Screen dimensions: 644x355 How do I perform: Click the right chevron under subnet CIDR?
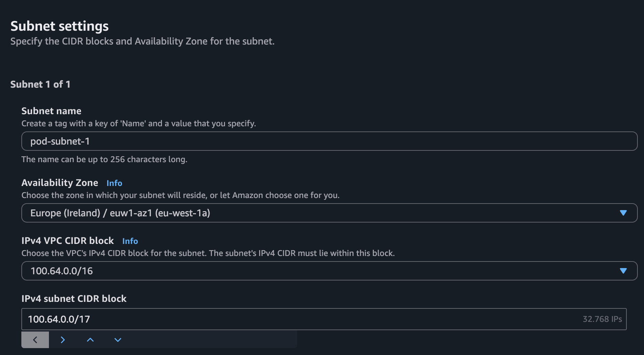pyautogui.click(x=63, y=340)
